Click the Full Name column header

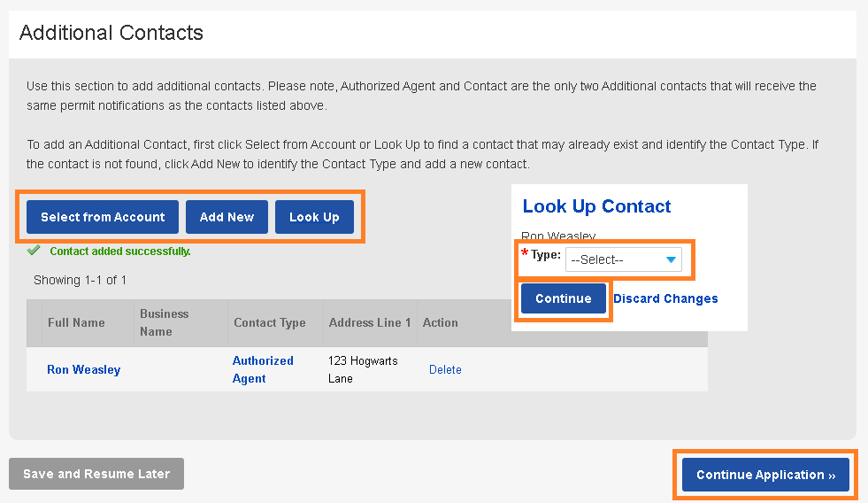point(76,322)
